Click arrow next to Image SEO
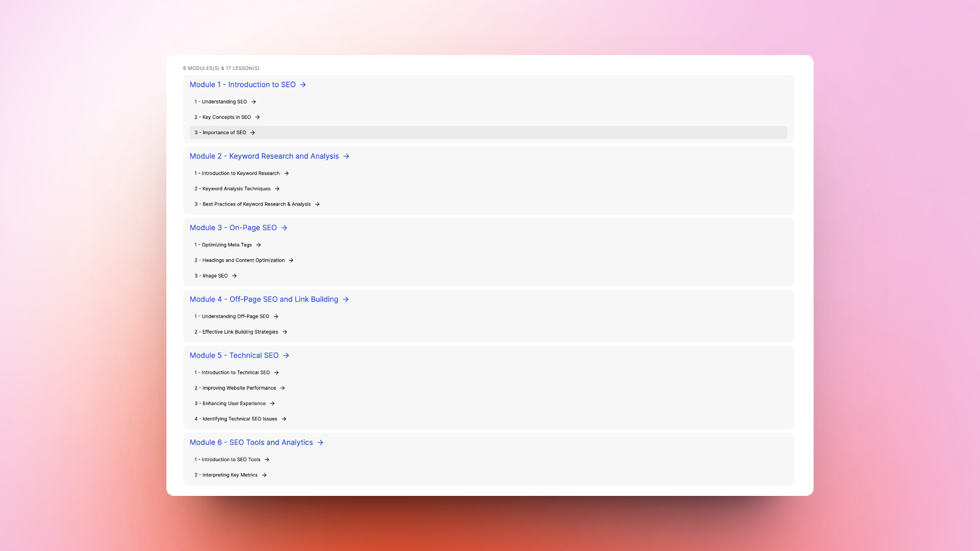This screenshot has width=980, height=551. 234,275
